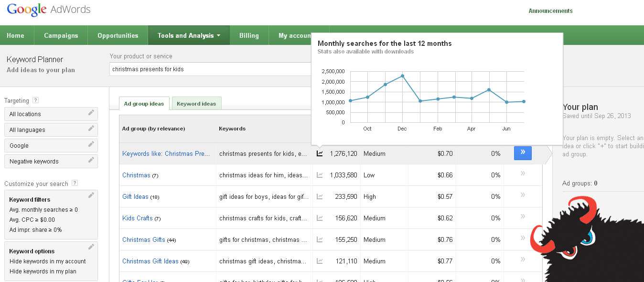Add the Christmas ad group with its arrows
The width and height of the screenshot is (644, 282).
(x=523, y=174)
